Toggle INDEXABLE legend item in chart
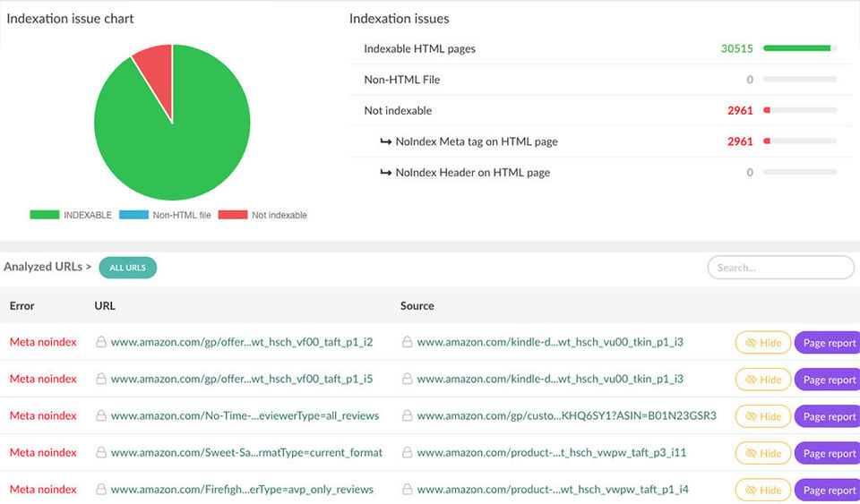860x504 pixels. tap(71, 215)
